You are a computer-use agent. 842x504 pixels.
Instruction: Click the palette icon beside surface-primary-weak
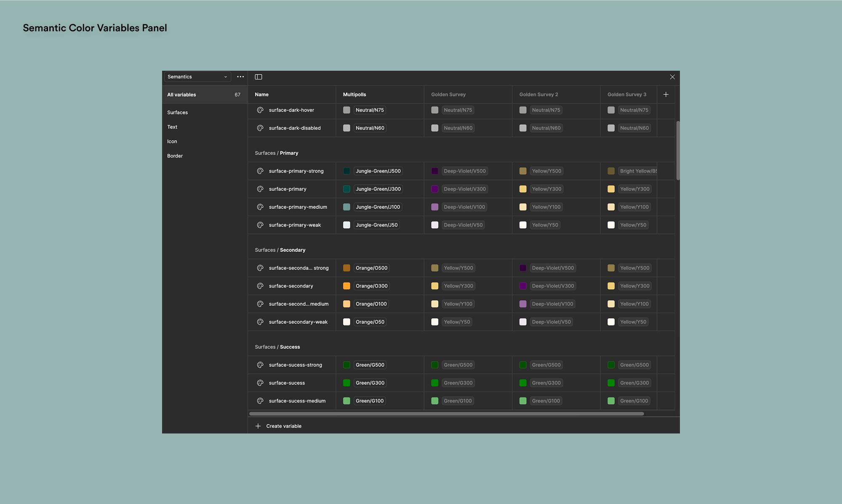(x=260, y=225)
